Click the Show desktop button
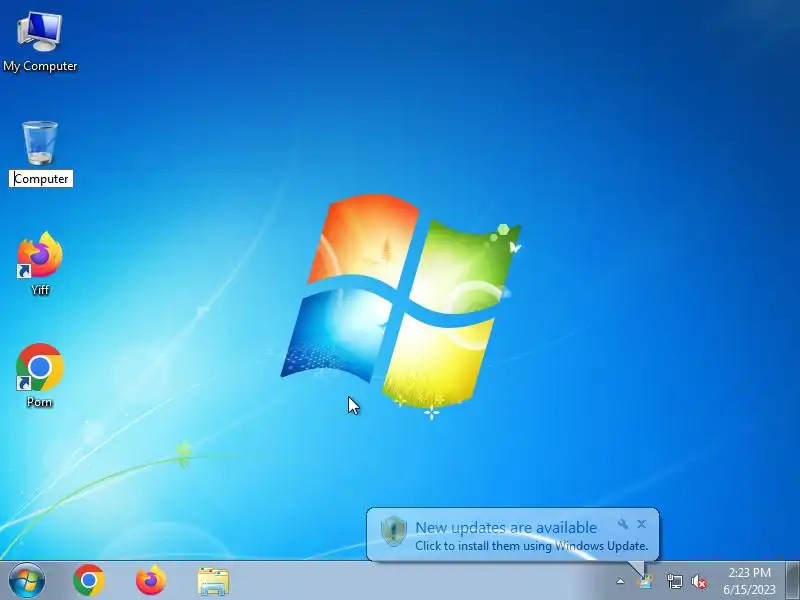Screen dimensions: 800x600 (793, 581)
